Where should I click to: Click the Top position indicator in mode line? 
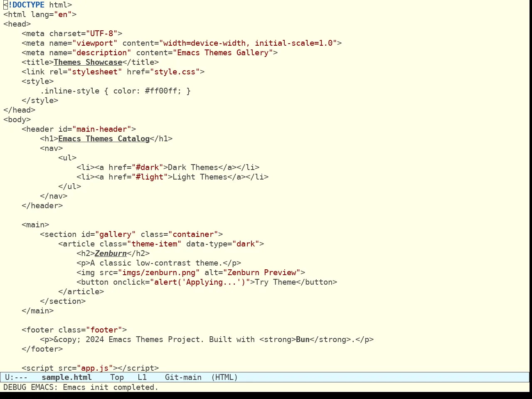click(117, 377)
